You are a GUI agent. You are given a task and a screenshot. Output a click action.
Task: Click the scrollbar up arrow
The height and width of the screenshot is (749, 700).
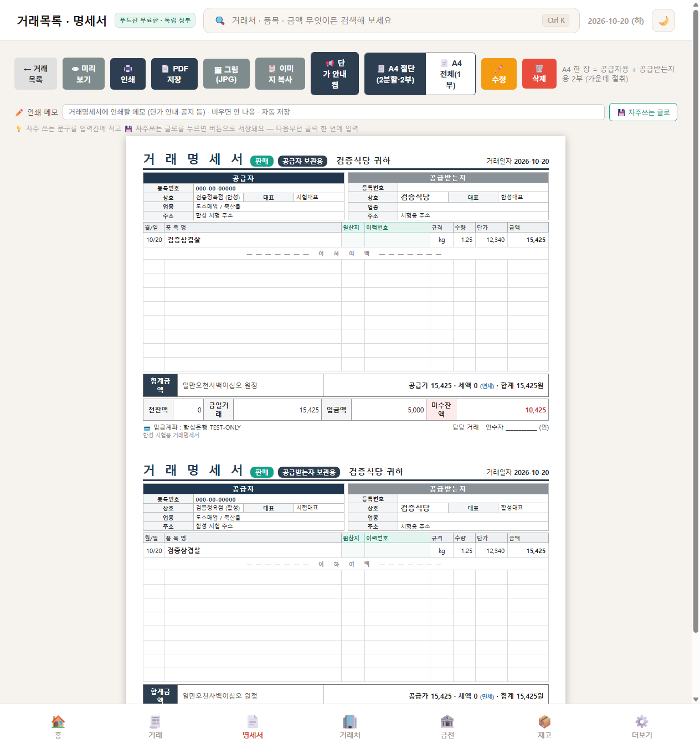point(696,4)
